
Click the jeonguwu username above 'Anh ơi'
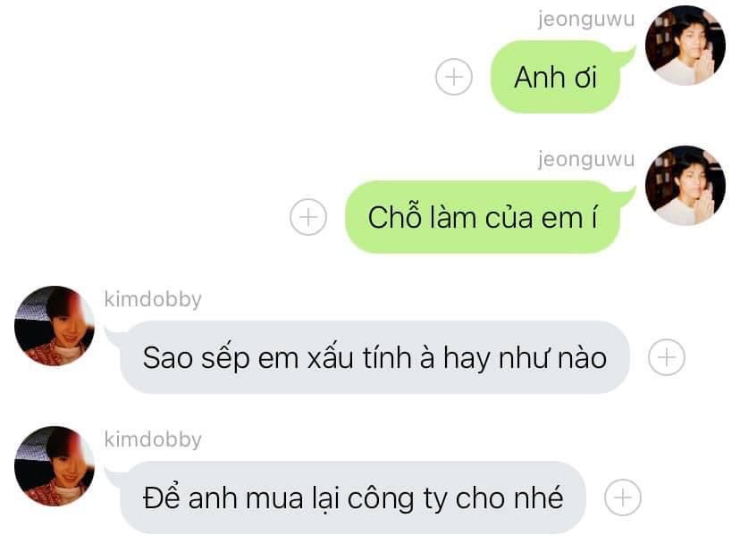point(585,20)
